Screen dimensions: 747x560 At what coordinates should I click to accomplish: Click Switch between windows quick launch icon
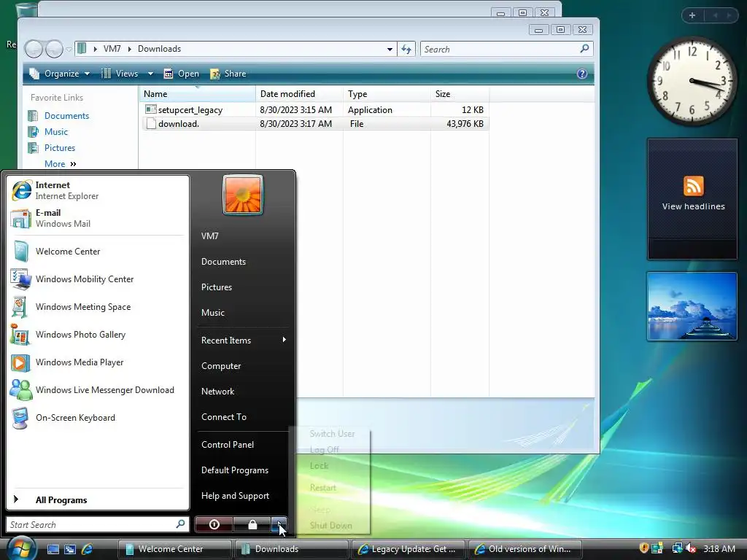coord(70,549)
